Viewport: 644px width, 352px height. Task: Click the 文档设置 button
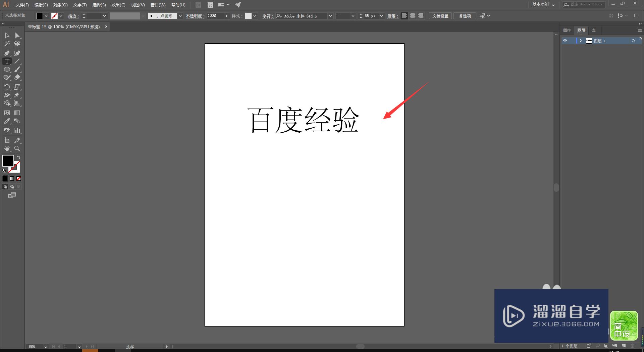point(440,15)
